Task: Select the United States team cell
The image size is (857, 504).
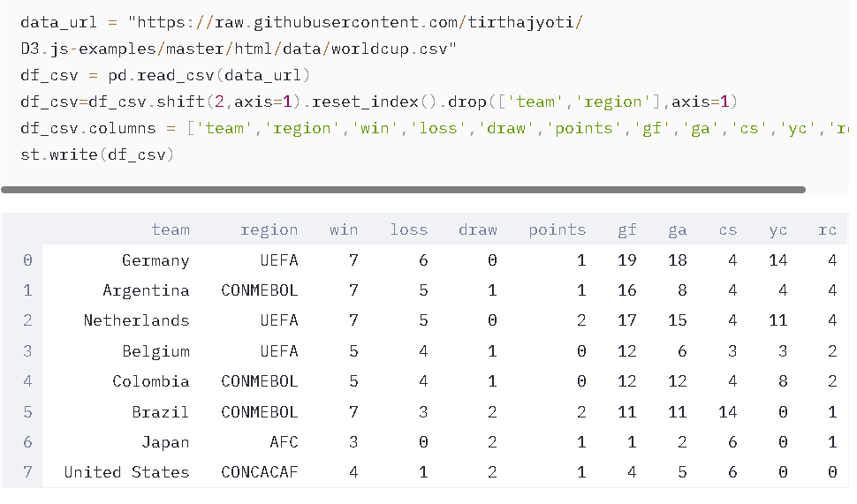Action: tap(126, 472)
